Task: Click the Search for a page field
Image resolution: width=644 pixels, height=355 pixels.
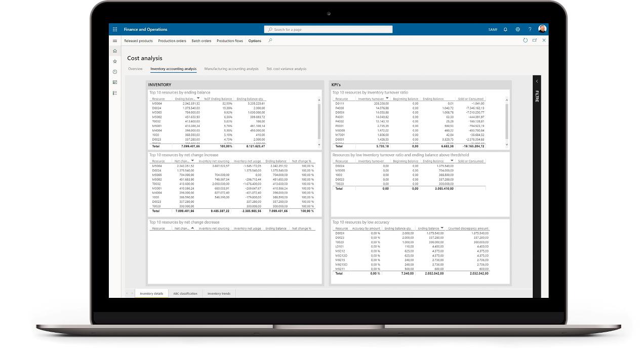Action: (x=328, y=29)
